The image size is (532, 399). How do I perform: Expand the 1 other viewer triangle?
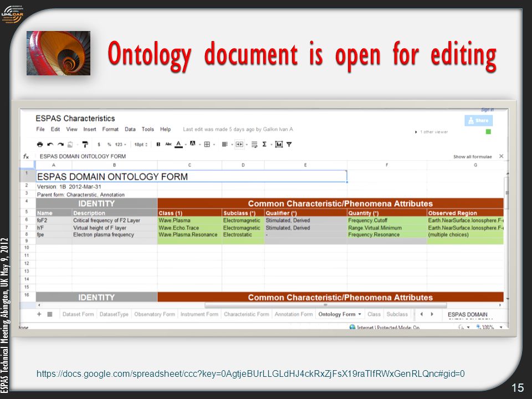click(x=416, y=132)
